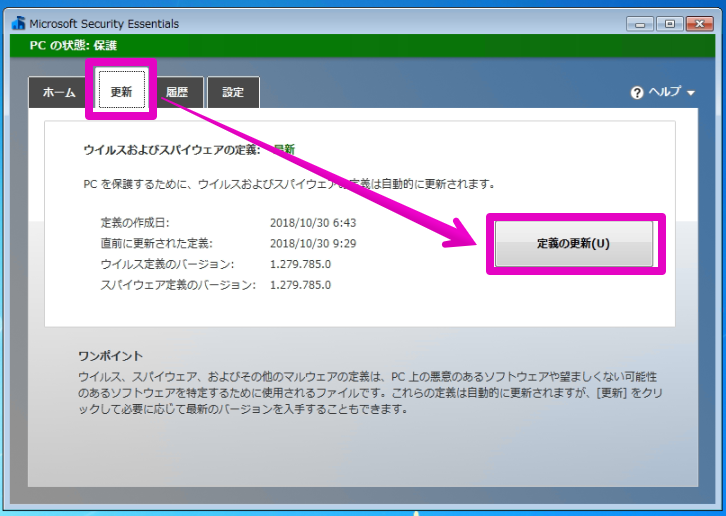Click the ウイルスおよびスパイウェアの定義 heading

click(x=172, y=150)
